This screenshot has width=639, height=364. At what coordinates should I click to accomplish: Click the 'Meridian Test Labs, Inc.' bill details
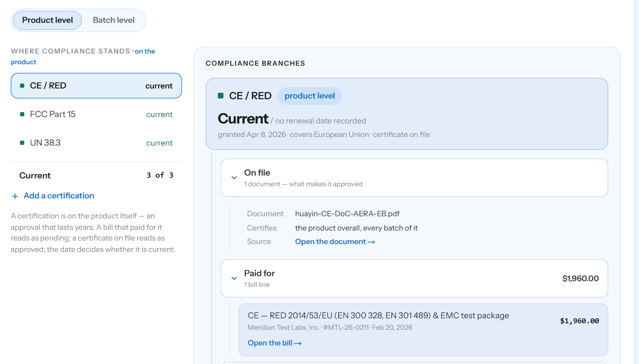(330, 328)
